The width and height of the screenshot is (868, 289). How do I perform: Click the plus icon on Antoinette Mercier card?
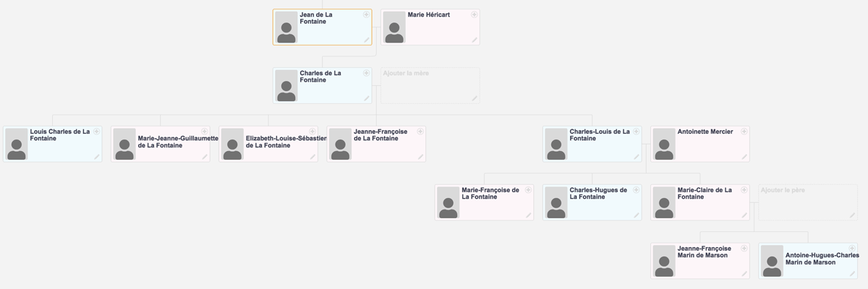(x=744, y=131)
